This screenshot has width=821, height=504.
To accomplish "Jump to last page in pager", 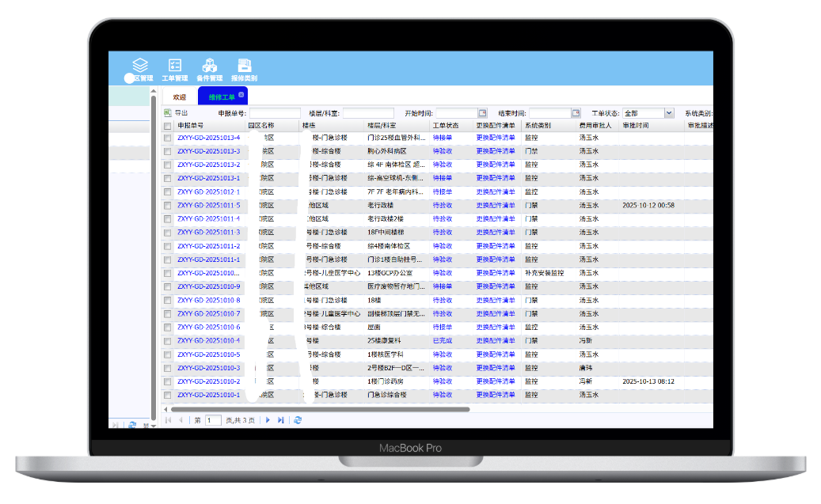I will tap(280, 420).
